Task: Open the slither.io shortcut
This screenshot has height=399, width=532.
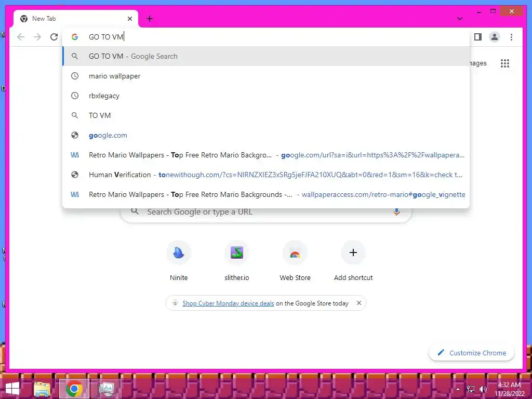Action: 236,261
